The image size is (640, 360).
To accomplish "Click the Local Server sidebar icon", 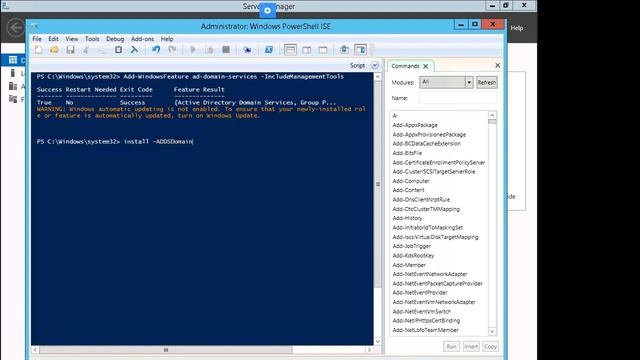I will [13, 73].
